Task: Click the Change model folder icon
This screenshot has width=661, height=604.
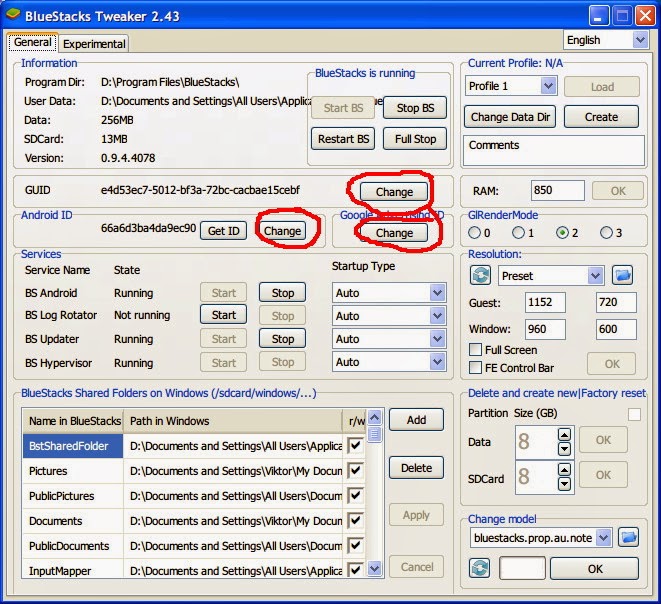Action: [629, 537]
